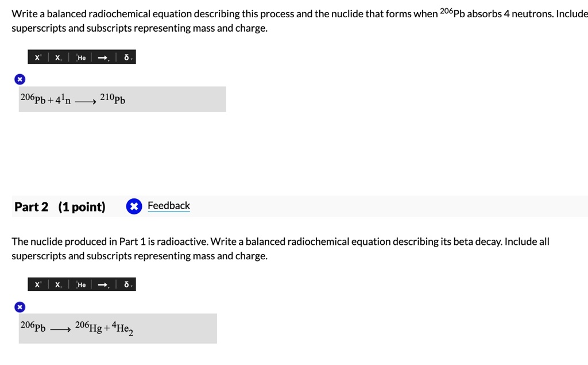The height and width of the screenshot is (365, 588).
Task: Insert the reaction arrow in Part 1 toolbar
Action: (102, 56)
